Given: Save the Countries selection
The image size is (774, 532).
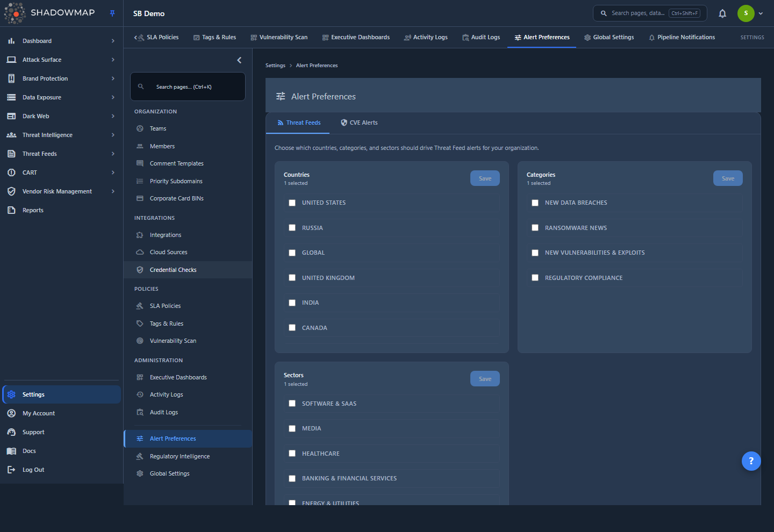Looking at the screenshot, I should pyautogui.click(x=485, y=178).
